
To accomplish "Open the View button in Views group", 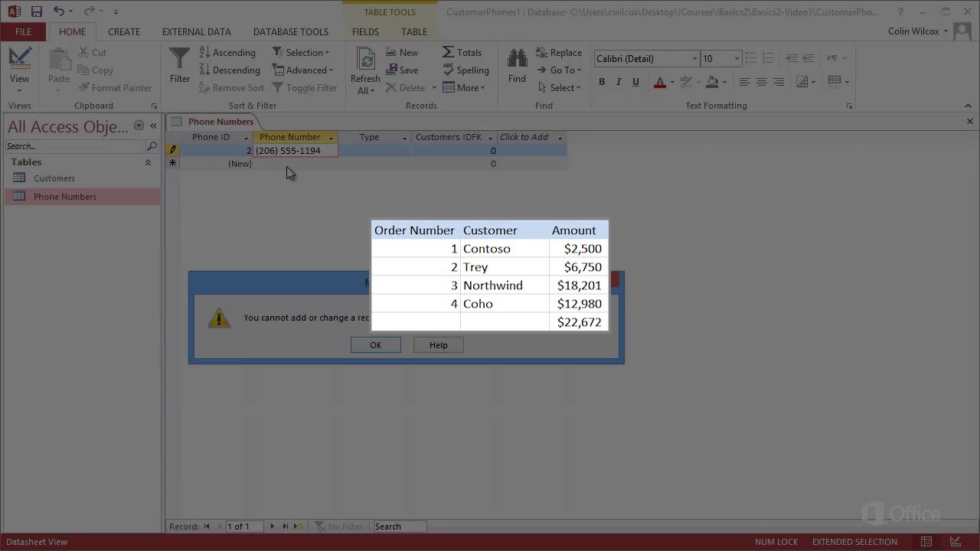I will [19, 69].
